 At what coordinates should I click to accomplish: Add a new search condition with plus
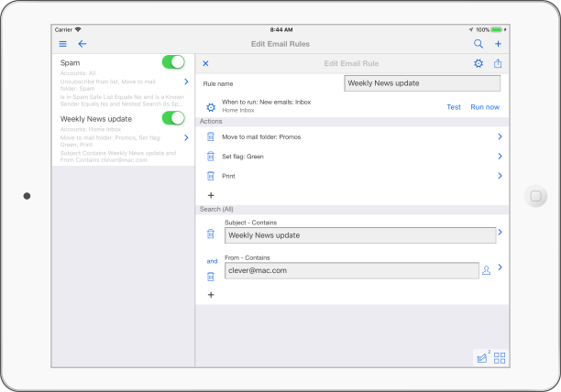[x=211, y=295]
